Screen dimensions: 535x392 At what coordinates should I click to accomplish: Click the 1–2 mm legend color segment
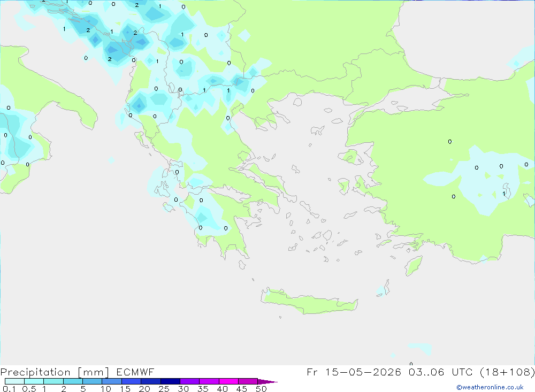tap(53, 381)
